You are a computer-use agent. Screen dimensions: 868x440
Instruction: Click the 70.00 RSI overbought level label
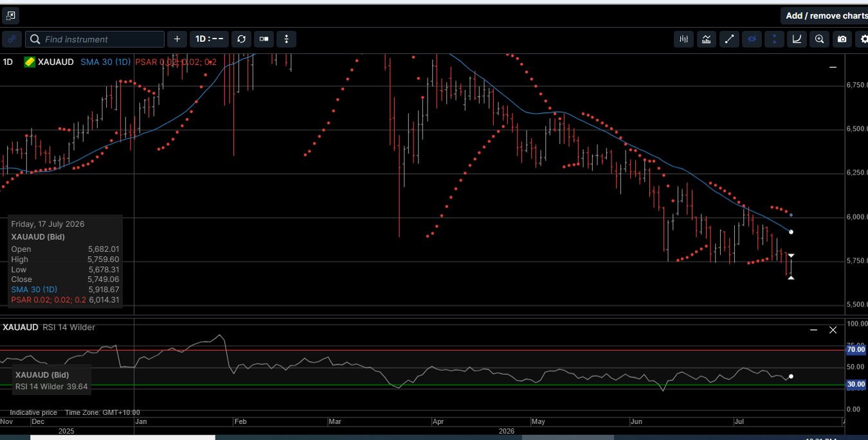click(856, 349)
